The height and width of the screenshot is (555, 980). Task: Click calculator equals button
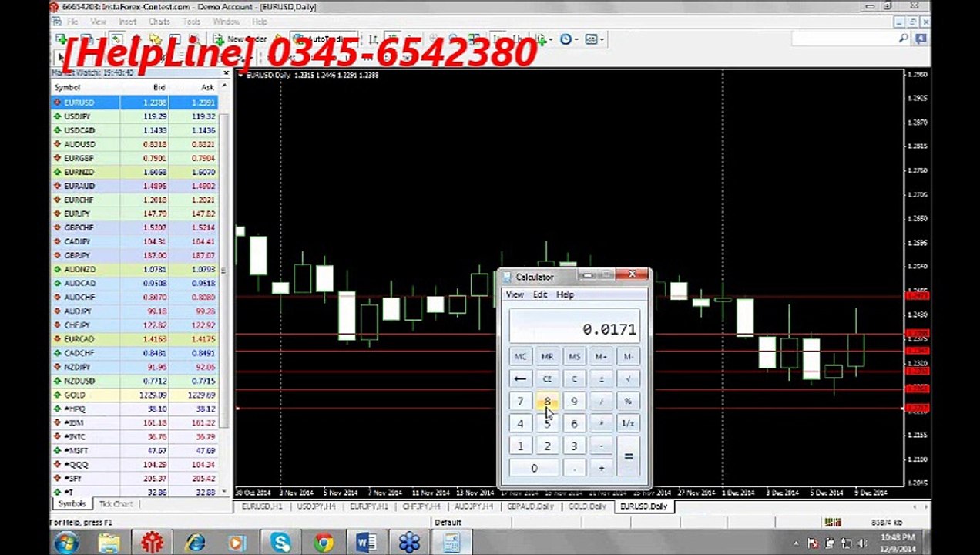click(628, 457)
